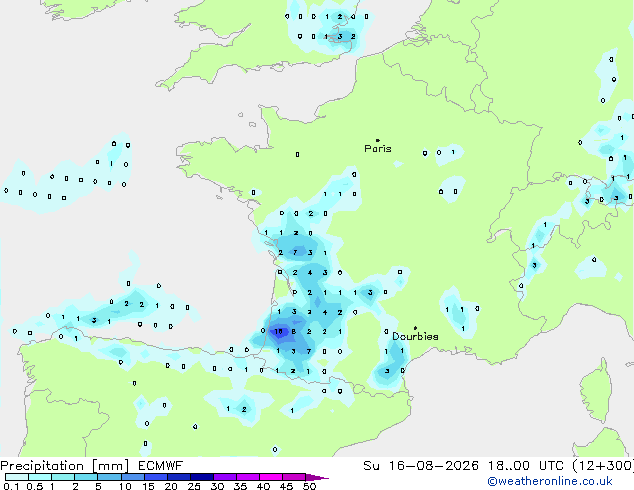Viewport: 634px width, 490px height.
Task: Select the Paris city label
Action: tap(378, 149)
